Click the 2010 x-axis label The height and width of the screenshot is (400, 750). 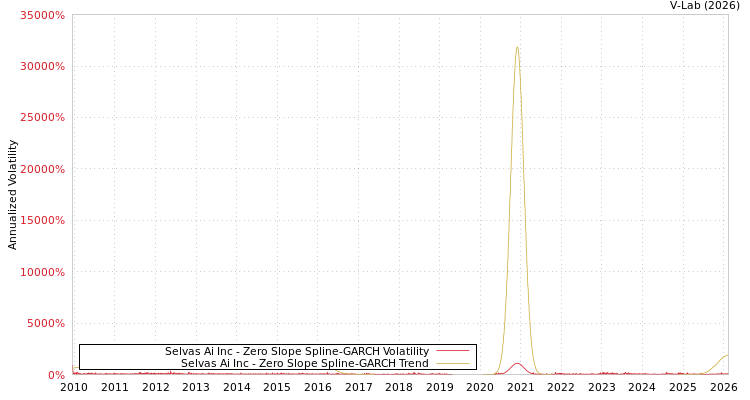click(74, 388)
